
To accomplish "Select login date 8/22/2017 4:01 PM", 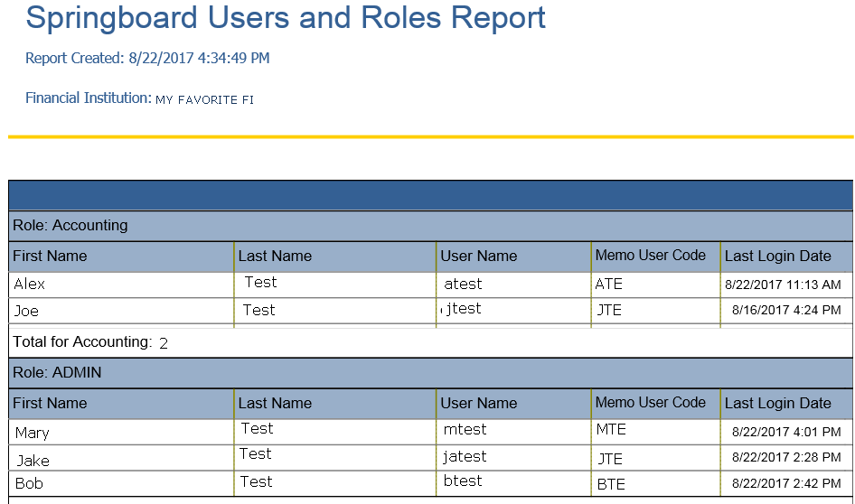I will (x=786, y=432).
